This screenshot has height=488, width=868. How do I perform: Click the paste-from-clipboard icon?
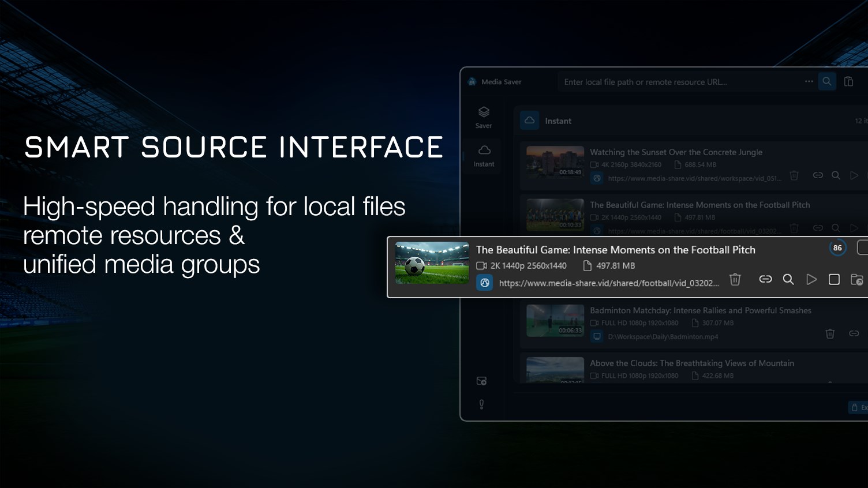[x=848, y=81]
